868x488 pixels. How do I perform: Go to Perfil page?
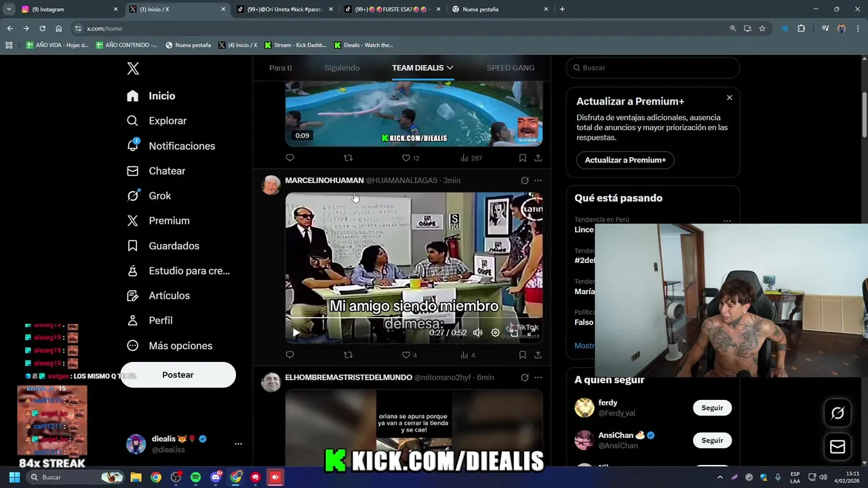tap(150, 321)
